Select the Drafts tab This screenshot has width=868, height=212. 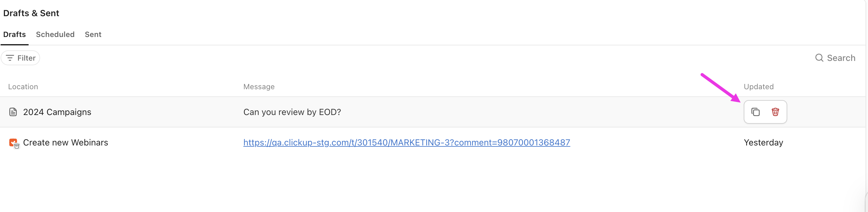[x=15, y=35]
